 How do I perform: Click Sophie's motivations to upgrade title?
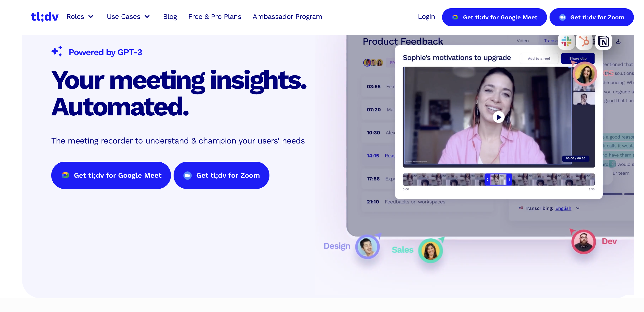(x=457, y=58)
